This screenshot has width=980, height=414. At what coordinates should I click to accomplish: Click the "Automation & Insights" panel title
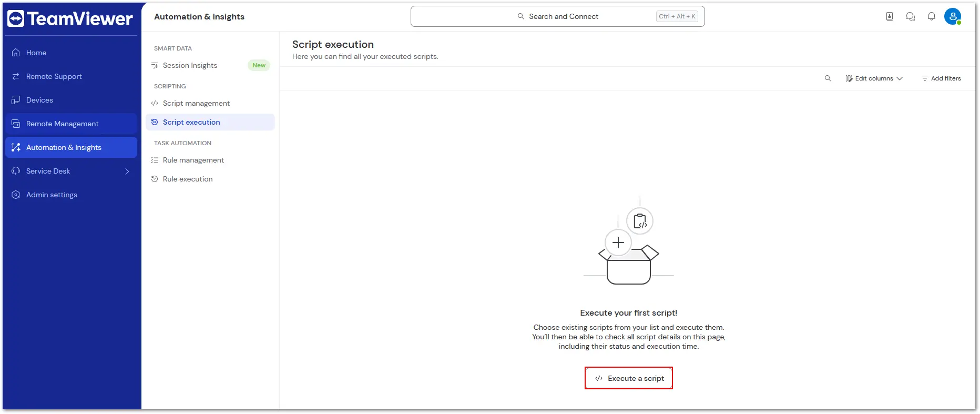click(x=199, y=17)
